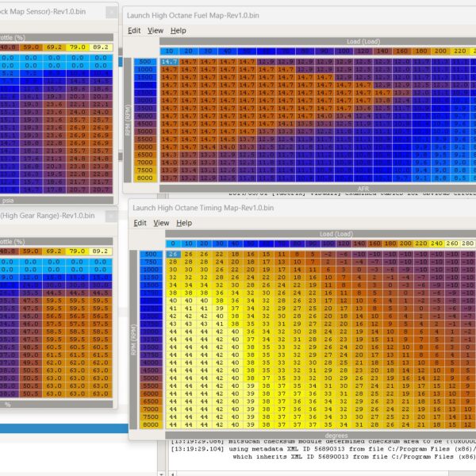Click psia units bar in Map Sensor window
Image resolution: width=476 pixels, height=476 pixels.
point(56,201)
